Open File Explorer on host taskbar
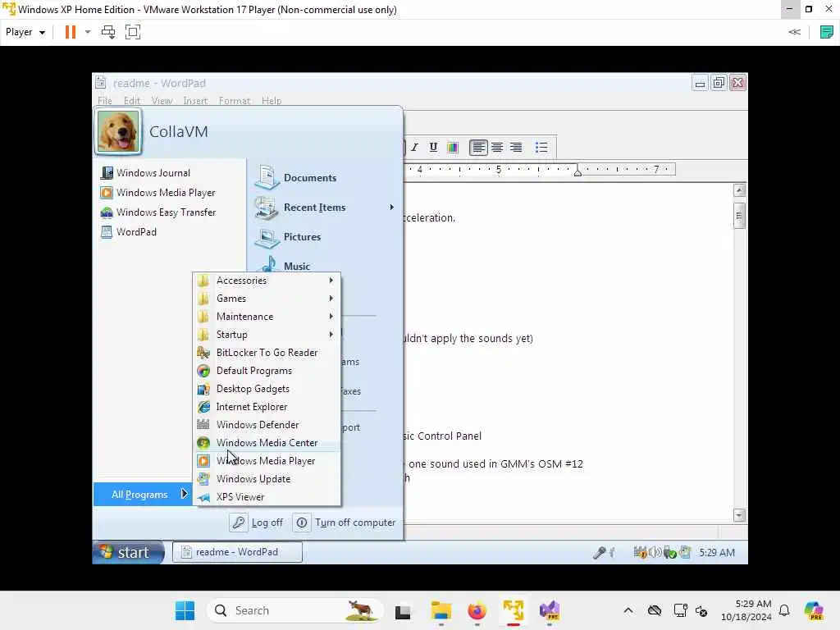Viewport: 840px width, 630px height. (x=441, y=610)
